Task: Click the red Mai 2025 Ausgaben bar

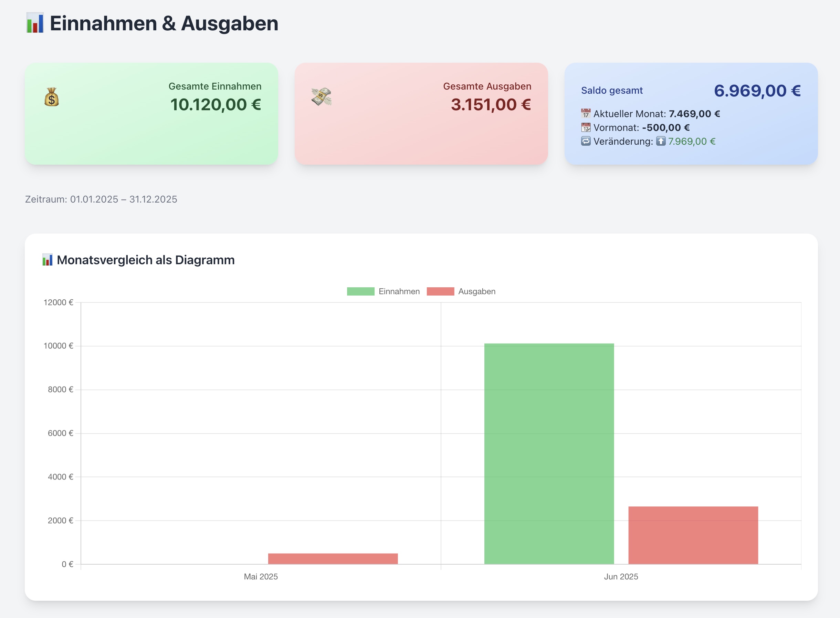Action: click(x=333, y=558)
